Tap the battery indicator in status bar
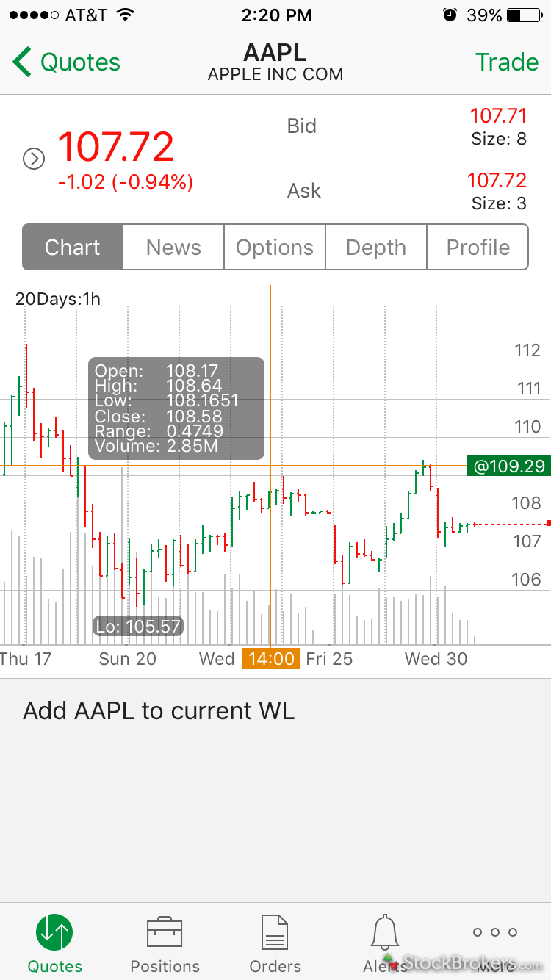 click(524, 15)
